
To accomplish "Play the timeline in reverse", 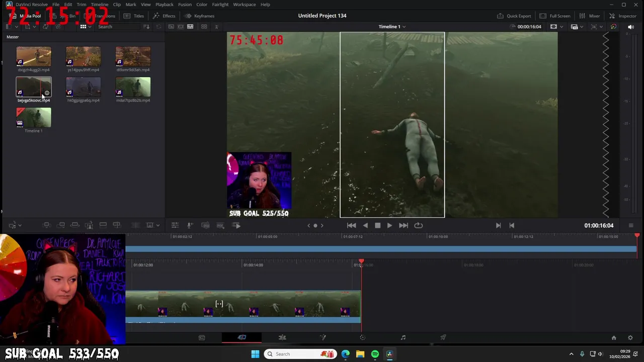I will (x=365, y=225).
